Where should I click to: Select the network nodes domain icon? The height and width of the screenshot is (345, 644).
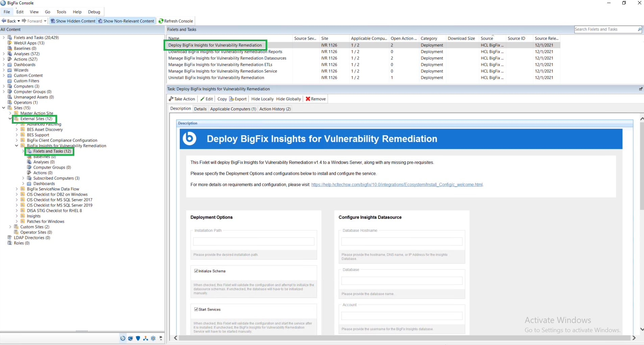pyautogui.click(x=146, y=338)
